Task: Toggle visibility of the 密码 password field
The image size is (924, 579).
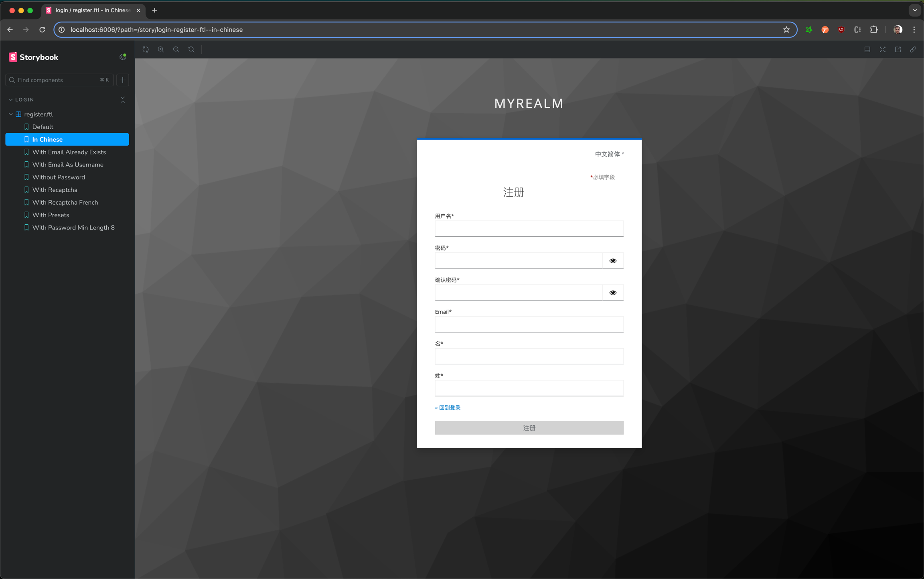Action: pyautogui.click(x=612, y=261)
